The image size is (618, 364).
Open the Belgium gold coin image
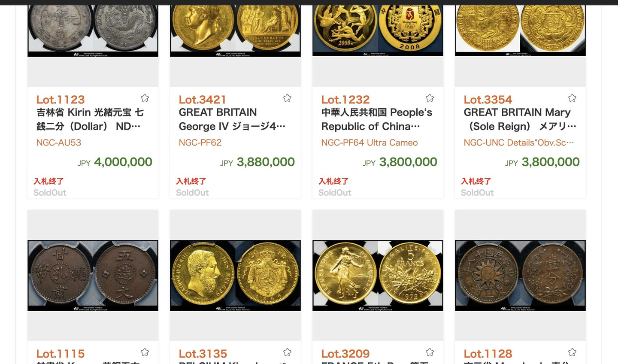point(235,275)
